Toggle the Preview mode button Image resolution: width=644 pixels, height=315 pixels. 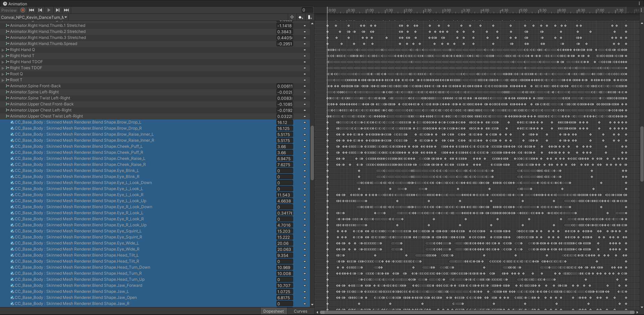click(x=9, y=10)
